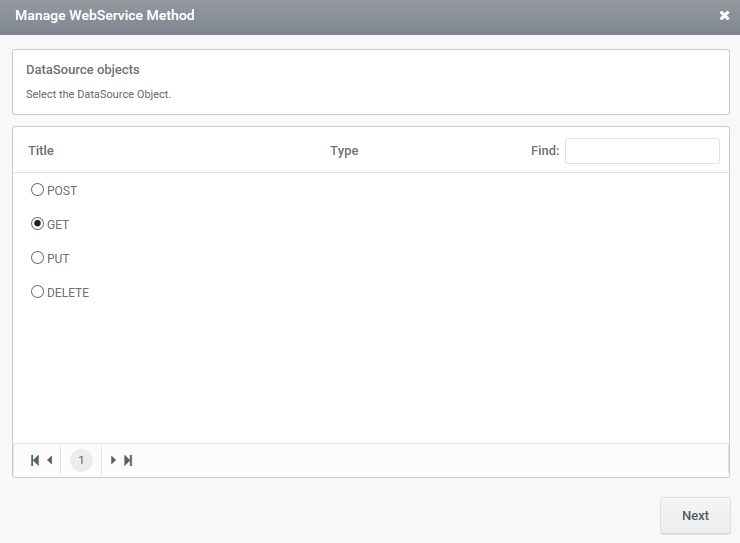Go to first page of results
Screen dimensions: 740x543
click(x=35, y=460)
